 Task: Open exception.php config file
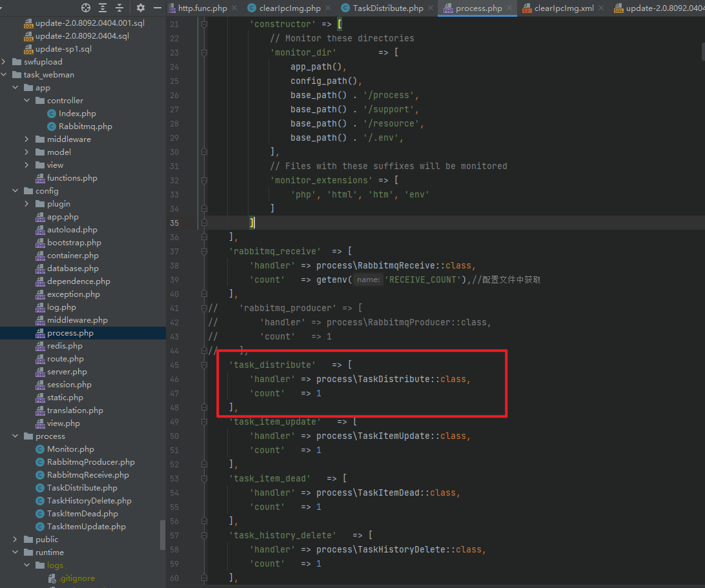(x=74, y=294)
